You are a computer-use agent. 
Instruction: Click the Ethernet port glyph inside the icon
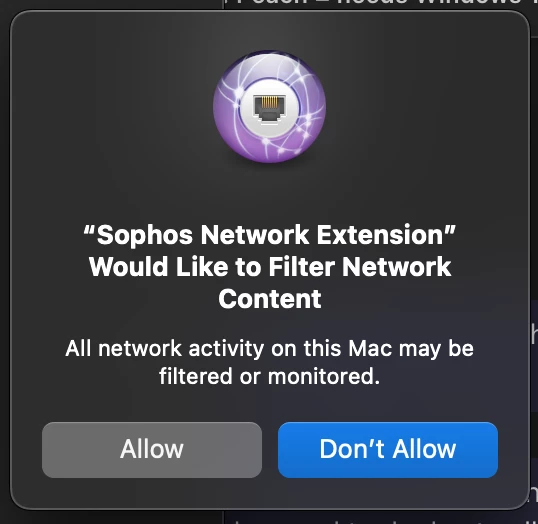pyautogui.click(x=270, y=108)
